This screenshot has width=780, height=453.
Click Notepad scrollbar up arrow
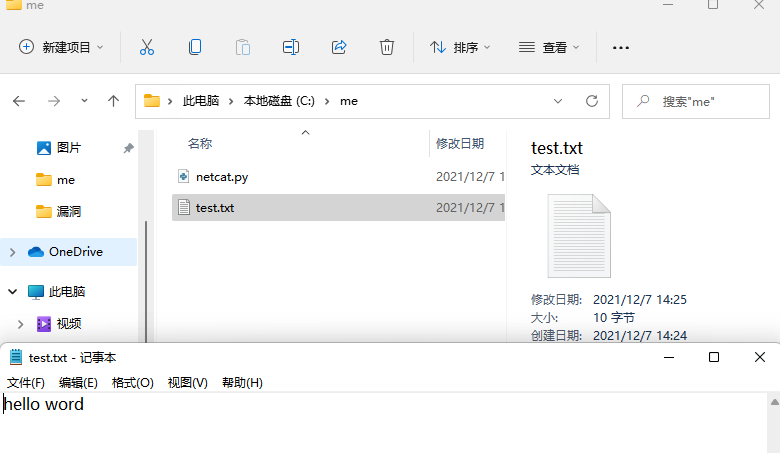point(775,402)
